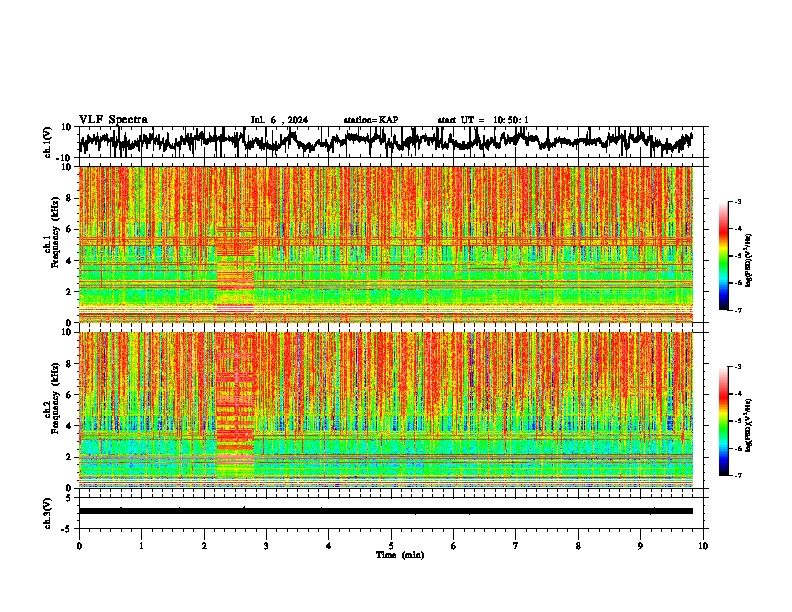
Task: Click the "station=KAP" header label
Action: (371, 120)
